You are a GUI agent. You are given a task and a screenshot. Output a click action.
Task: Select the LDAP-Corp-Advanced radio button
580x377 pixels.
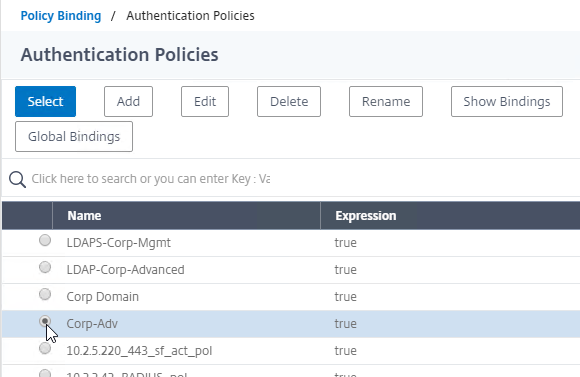coord(45,267)
